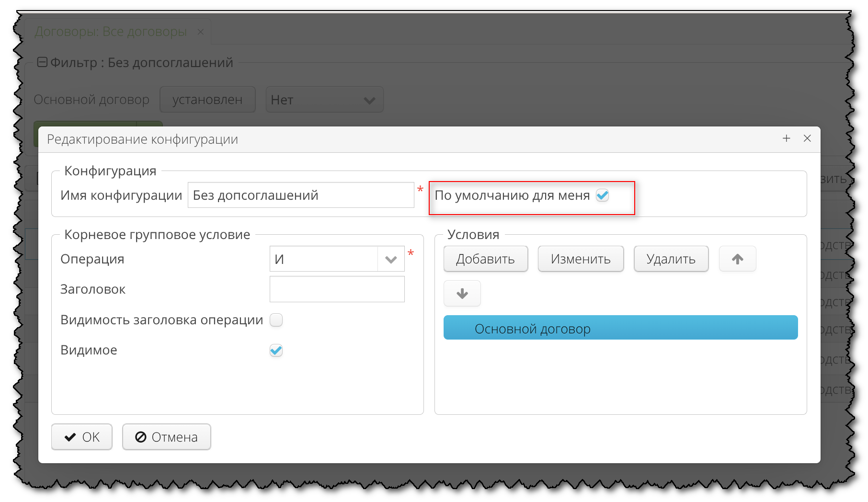
Task: Switch to the Договоры: Все договоры tab
Action: pos(110,32)
